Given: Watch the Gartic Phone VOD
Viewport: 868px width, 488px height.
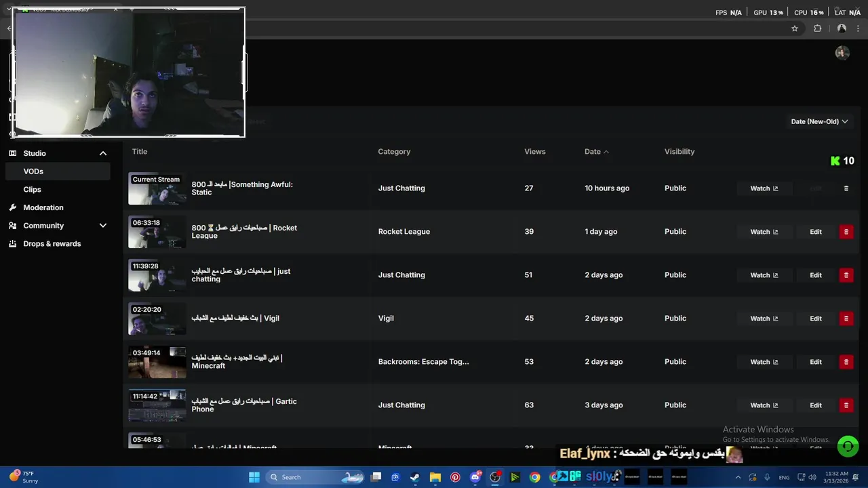Looking at the screenshot, I should click(x=764, y=405).
